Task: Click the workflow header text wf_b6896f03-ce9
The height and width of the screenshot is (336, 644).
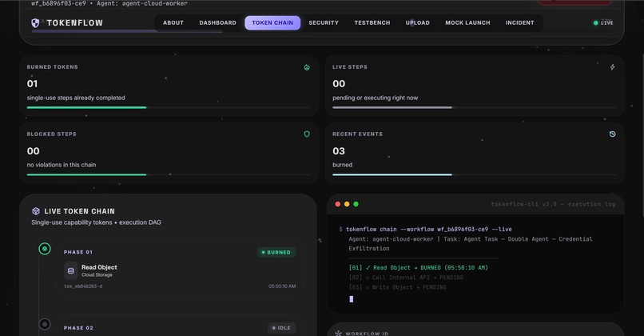Action: pos(59,3)
